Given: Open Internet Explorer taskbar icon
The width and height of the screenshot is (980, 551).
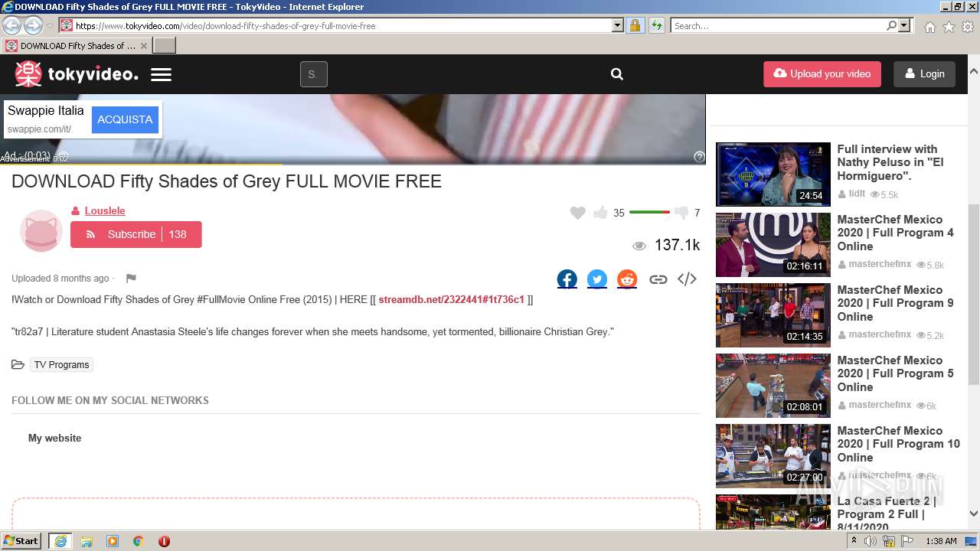Looking at the screenshot, I should 60,541.
